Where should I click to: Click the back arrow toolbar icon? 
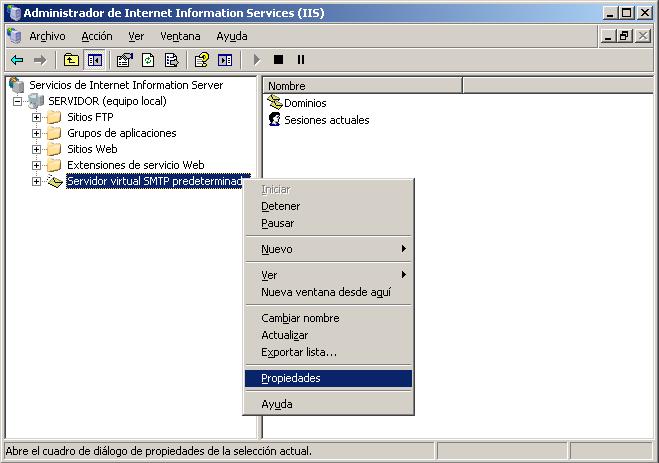17,60
